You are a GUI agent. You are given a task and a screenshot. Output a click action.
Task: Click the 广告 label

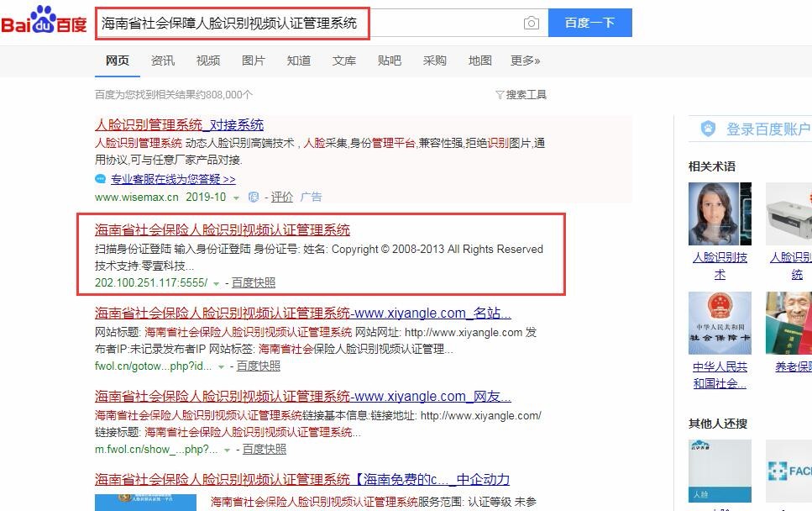point(311,197)
